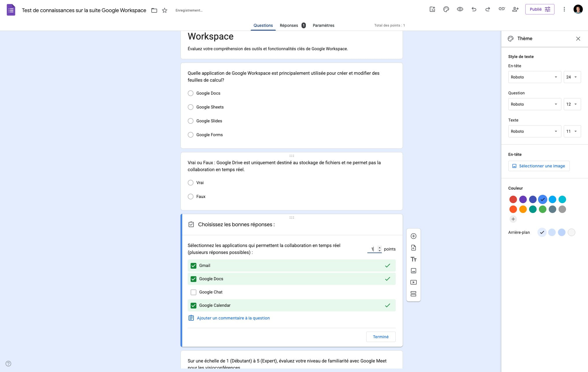Image resolution: width=588 pixels, height=372 pixels.
Task: Add an image from side toolbar
Action: pos(414,271)
